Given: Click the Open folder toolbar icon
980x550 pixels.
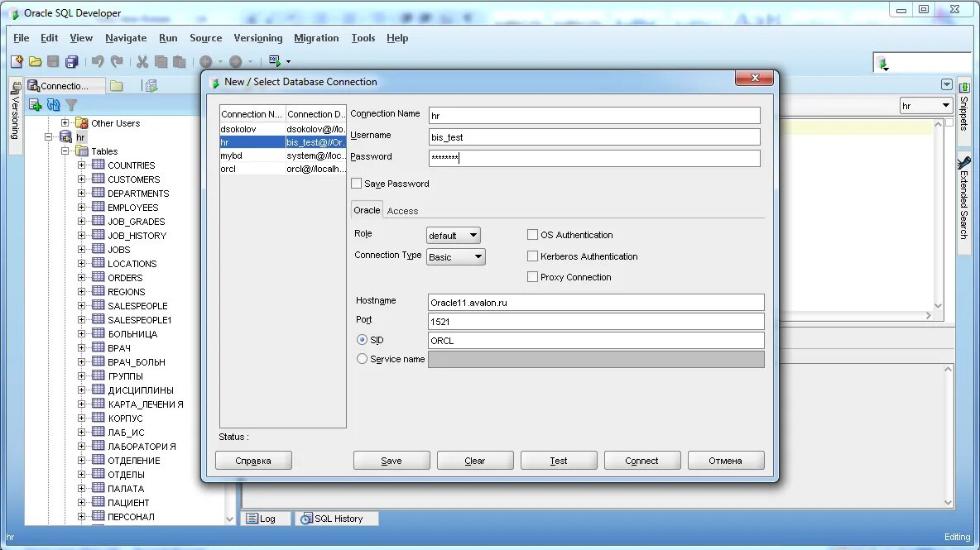Looking at the screenshot, I should coord(35,61).
